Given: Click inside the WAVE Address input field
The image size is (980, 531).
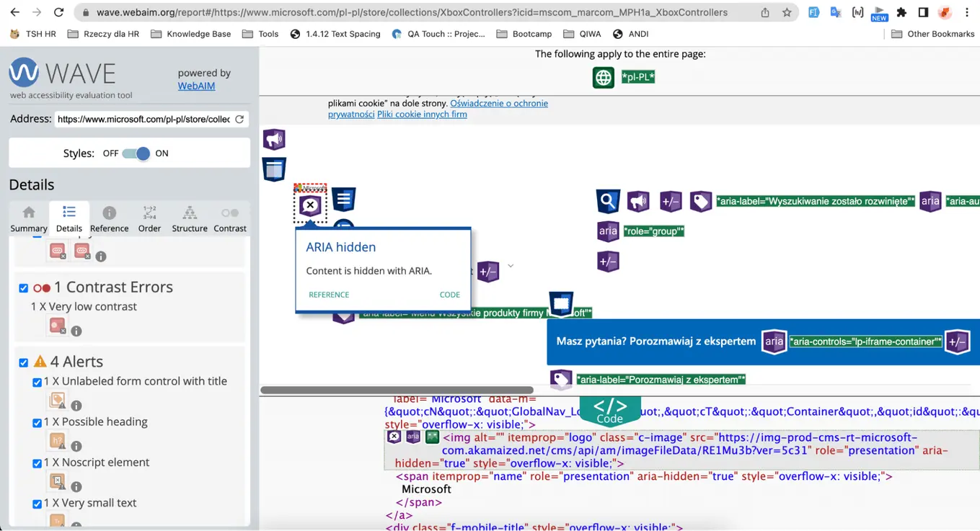Looking at the screenshot, I should pyautogui.click(x=144, y=119).
